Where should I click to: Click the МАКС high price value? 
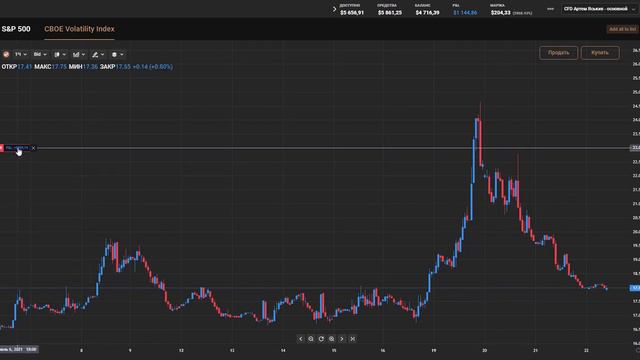click(59, 67)
